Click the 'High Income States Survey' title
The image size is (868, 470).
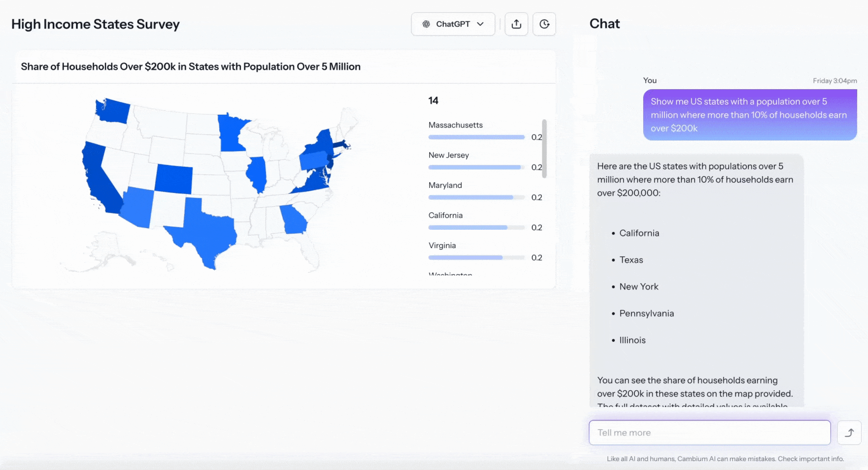click(95, 24)
